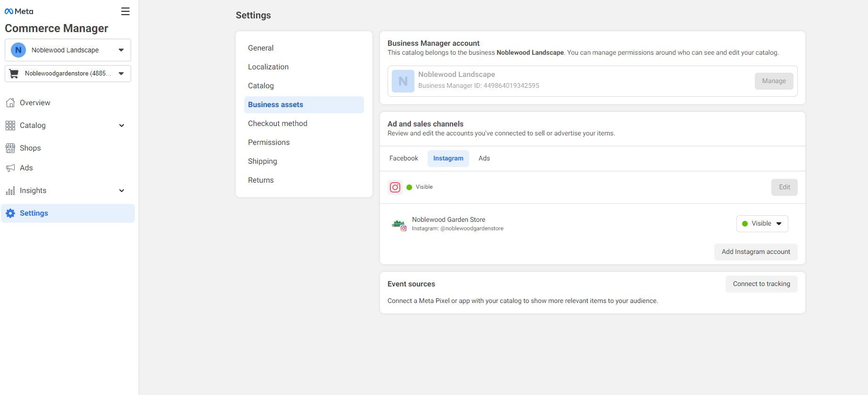Open Checkout method settings
The image size is (868, 395).
coord(277,124)
